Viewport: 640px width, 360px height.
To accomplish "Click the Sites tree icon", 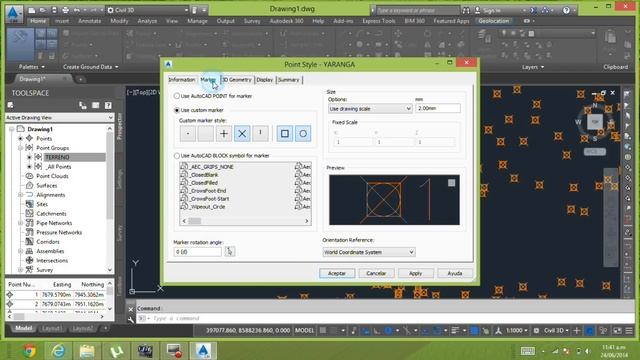I will click(29, 204).
